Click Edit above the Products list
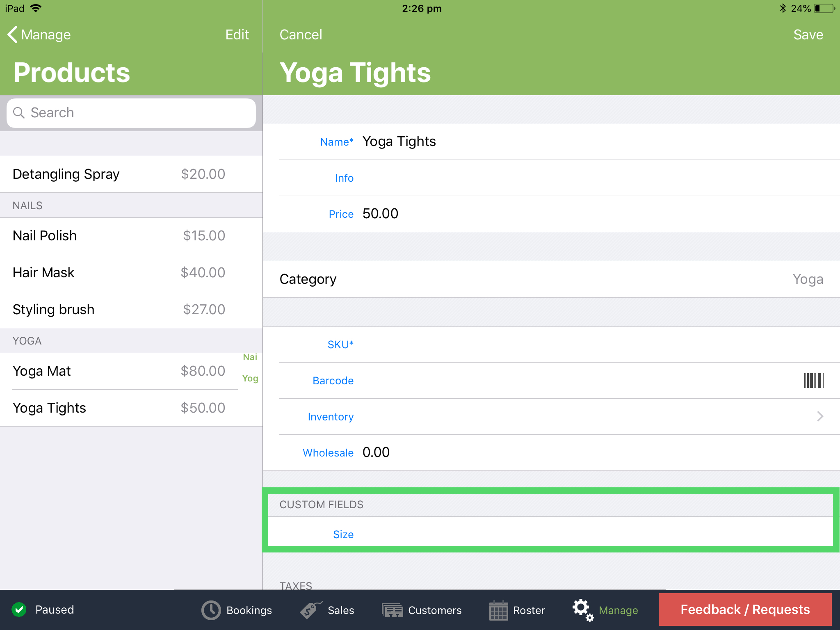 237,34
